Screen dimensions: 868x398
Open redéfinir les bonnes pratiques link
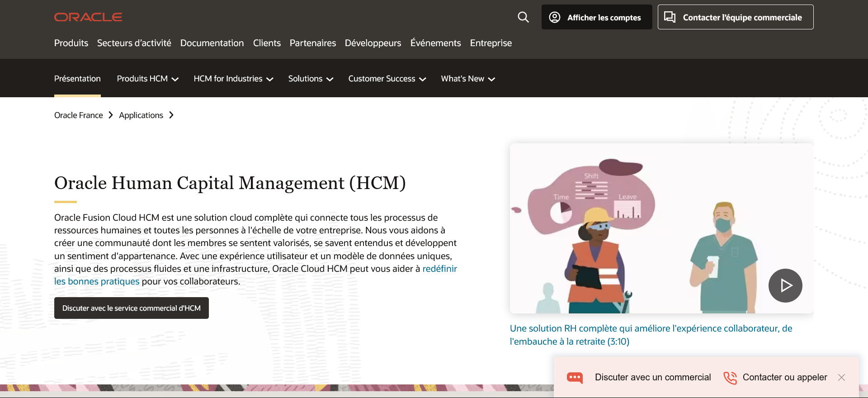pos(97,281)
